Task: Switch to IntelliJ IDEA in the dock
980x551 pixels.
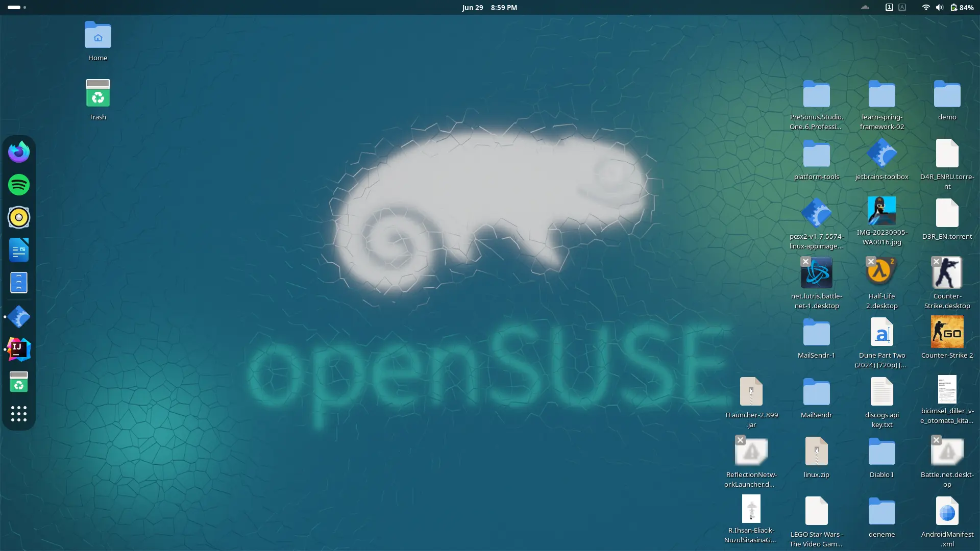Action: [x=19, y=349]
